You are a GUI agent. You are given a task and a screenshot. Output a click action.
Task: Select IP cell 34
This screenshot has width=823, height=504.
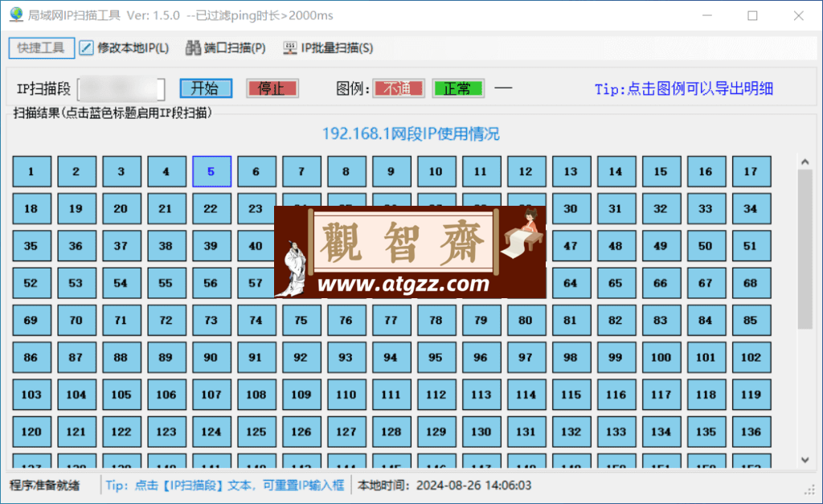coord(751,208)
